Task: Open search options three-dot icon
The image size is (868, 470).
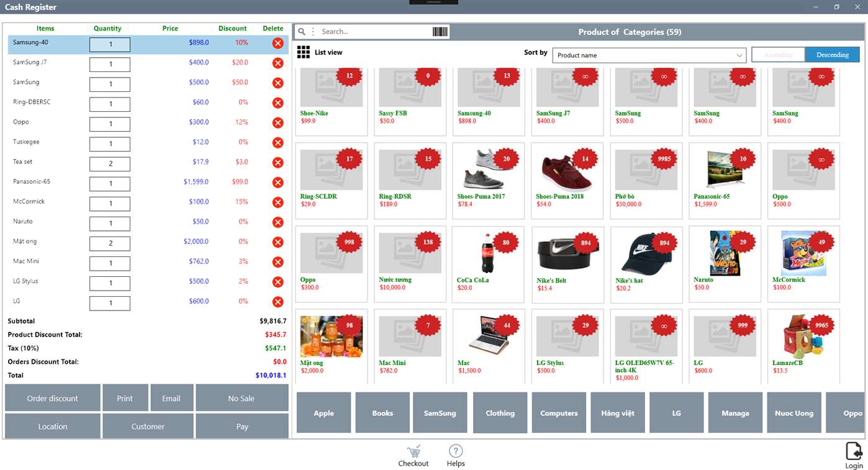Action: point(313,32)
